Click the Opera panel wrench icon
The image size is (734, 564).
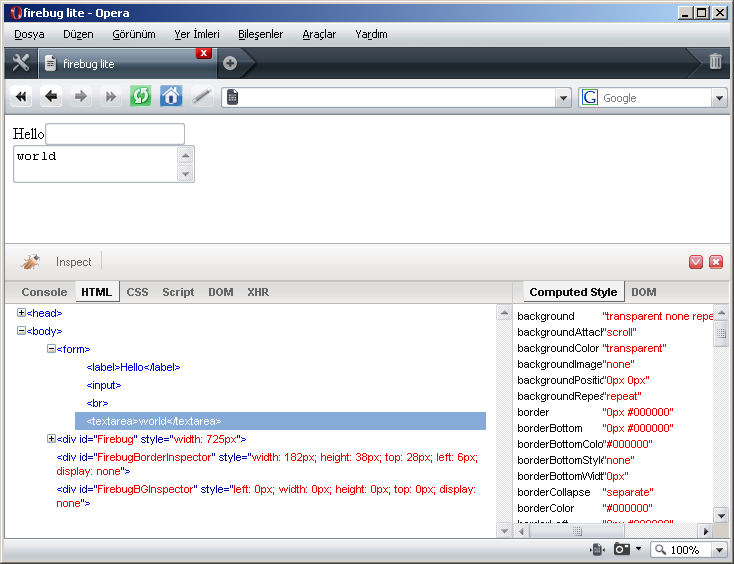[20, 63]
